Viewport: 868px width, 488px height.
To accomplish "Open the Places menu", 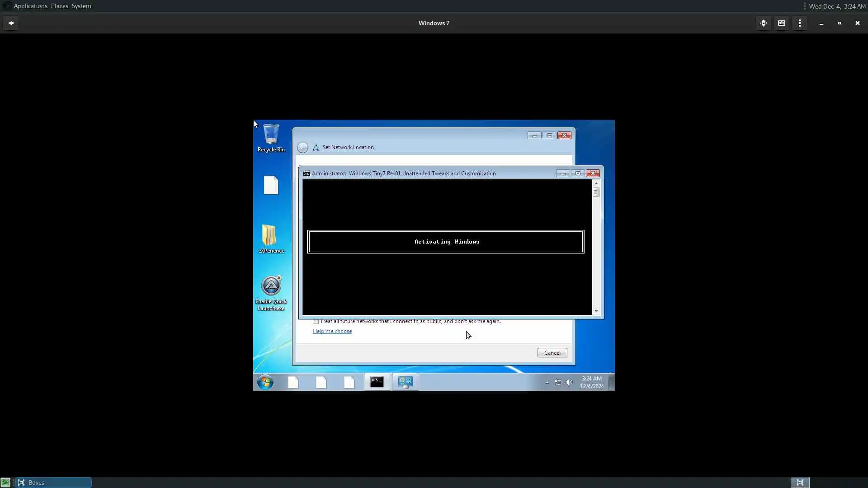I will pyautogui.click(x=59, y=6).
